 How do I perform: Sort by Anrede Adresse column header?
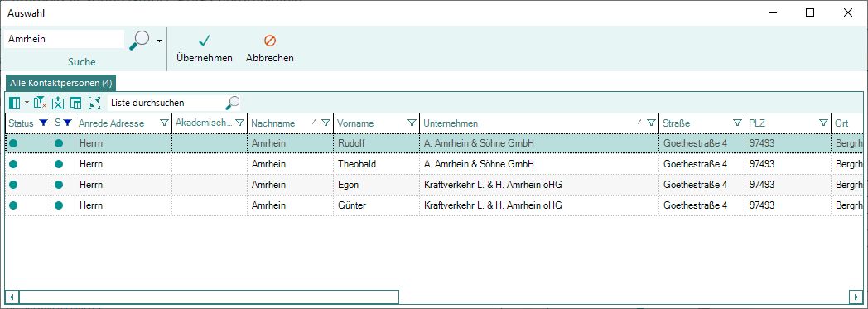(x=111, y=123)
